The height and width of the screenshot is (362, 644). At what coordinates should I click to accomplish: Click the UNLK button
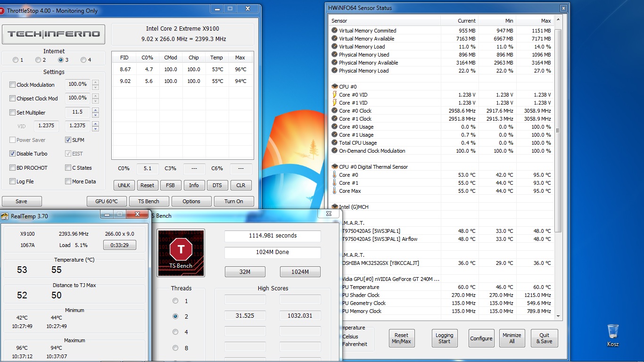124,185
